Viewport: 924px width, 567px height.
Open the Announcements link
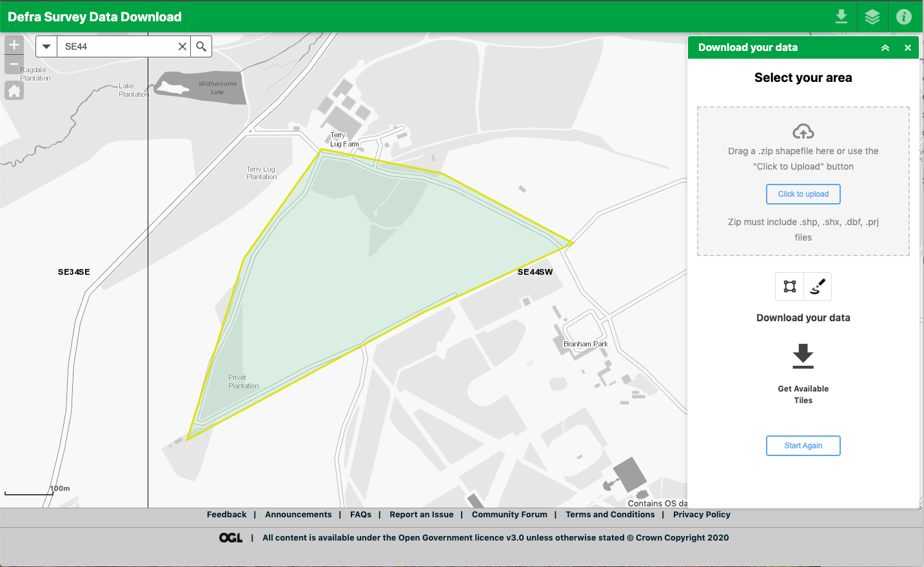[299, 515]
